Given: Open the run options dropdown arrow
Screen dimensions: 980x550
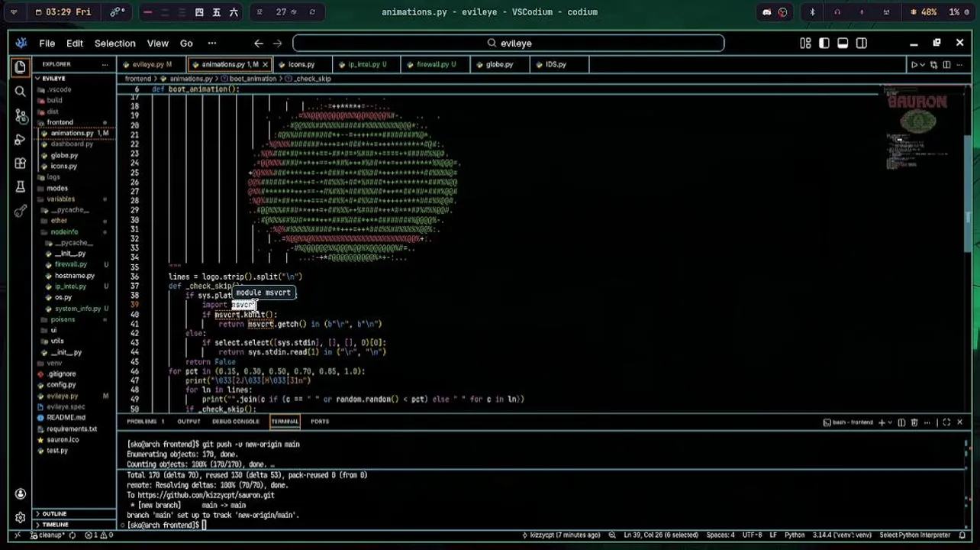Looking at the screenshot, I should pos(923,65).
